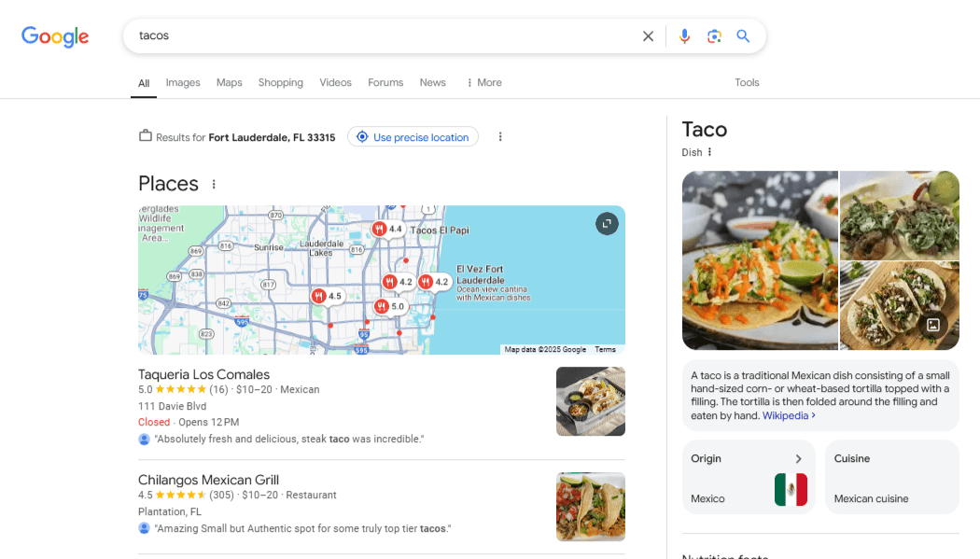Open the large taco plate photo
The width and height of the screenshot is (980, 559).
[x=760, y=260]
